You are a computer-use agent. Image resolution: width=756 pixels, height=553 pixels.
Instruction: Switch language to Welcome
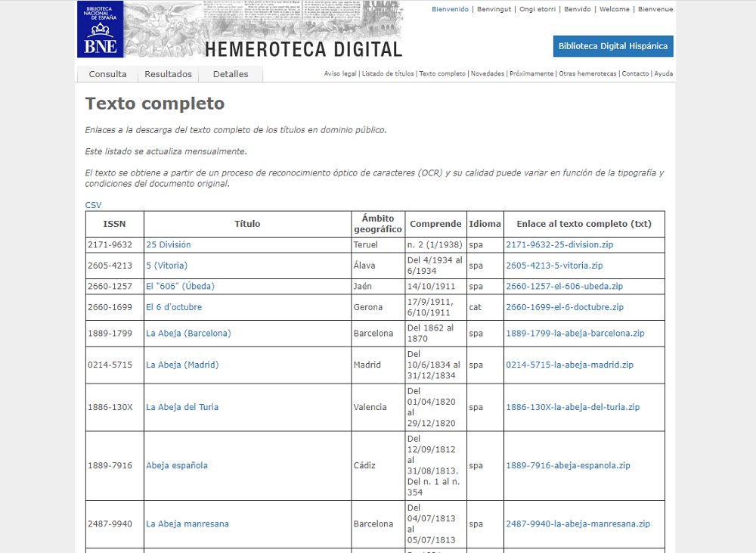point(614,9)
